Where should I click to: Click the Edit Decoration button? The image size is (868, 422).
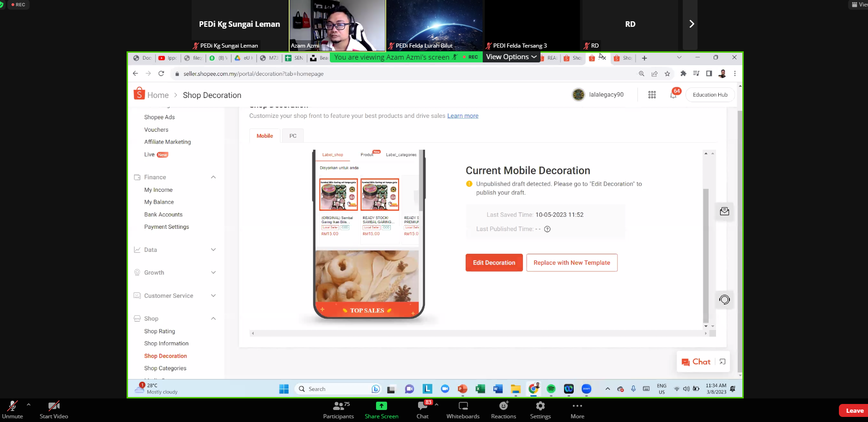click(494, 263)
